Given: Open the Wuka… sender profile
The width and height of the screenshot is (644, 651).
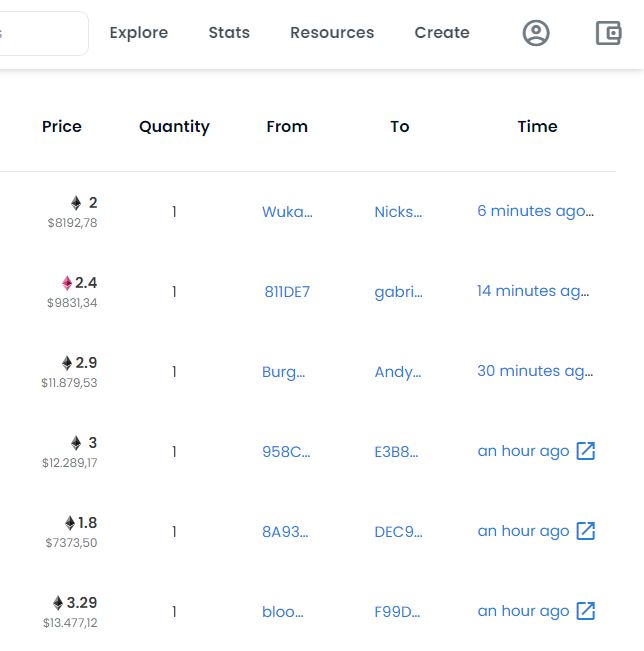Looking at the screenshot, I should tap(287, 212).
